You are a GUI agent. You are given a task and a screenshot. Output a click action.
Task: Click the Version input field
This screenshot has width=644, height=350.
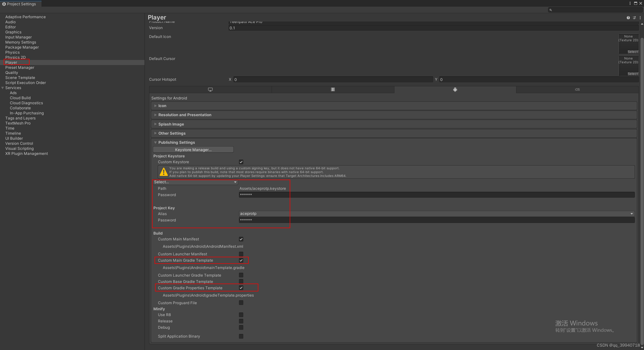[x=433, y=28]
